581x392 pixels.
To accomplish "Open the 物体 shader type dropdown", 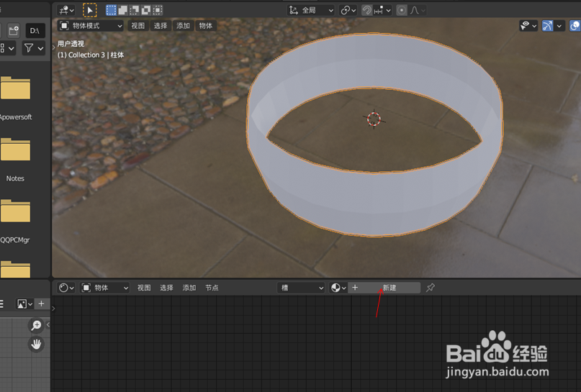I will pyautogui.click(x=105, y=288).
